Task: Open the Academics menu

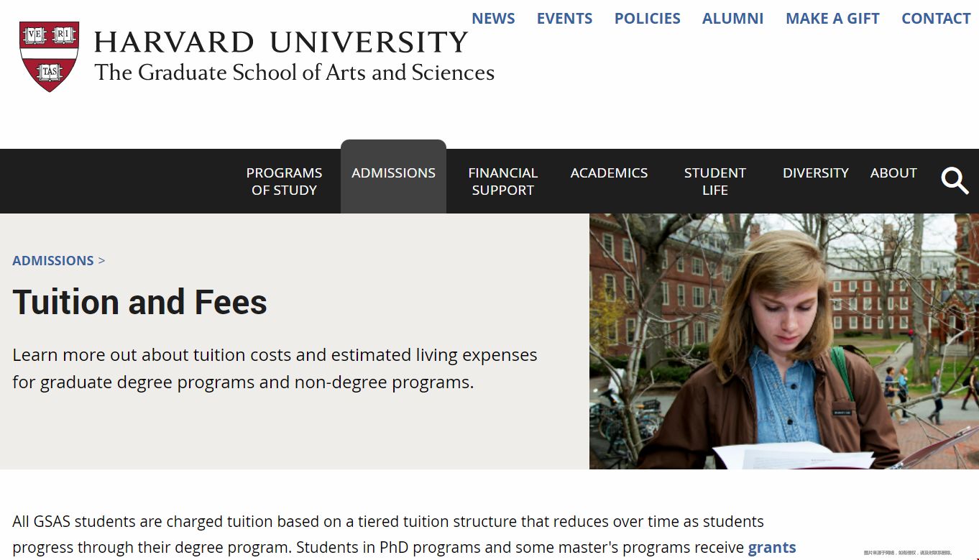Action: 609,173
